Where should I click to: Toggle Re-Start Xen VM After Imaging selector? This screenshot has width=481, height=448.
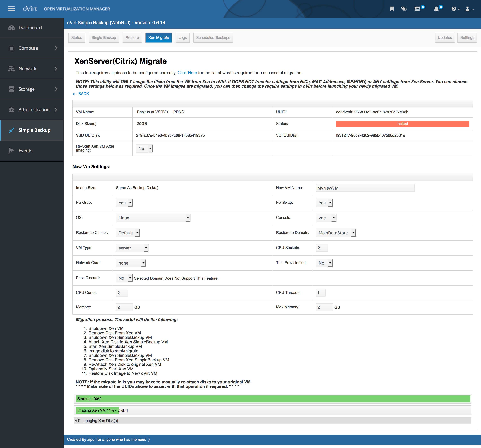(x=144, y=148)
